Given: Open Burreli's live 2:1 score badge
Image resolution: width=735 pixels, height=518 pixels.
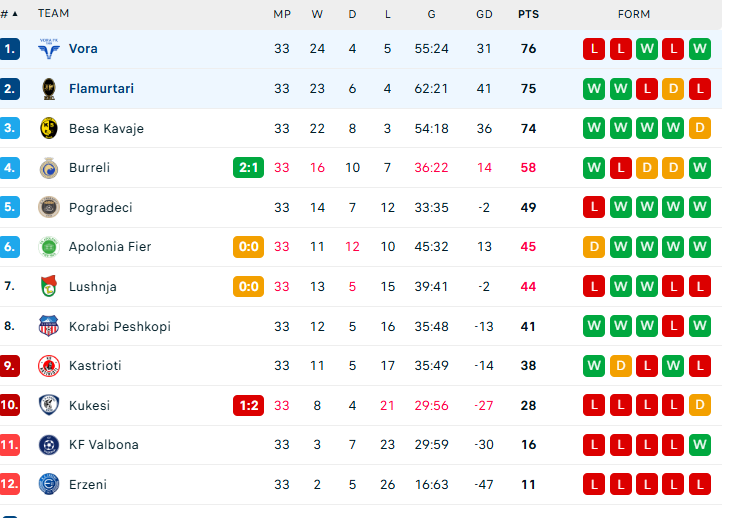Looking at the screenshot, I should (x=248, y=167).
